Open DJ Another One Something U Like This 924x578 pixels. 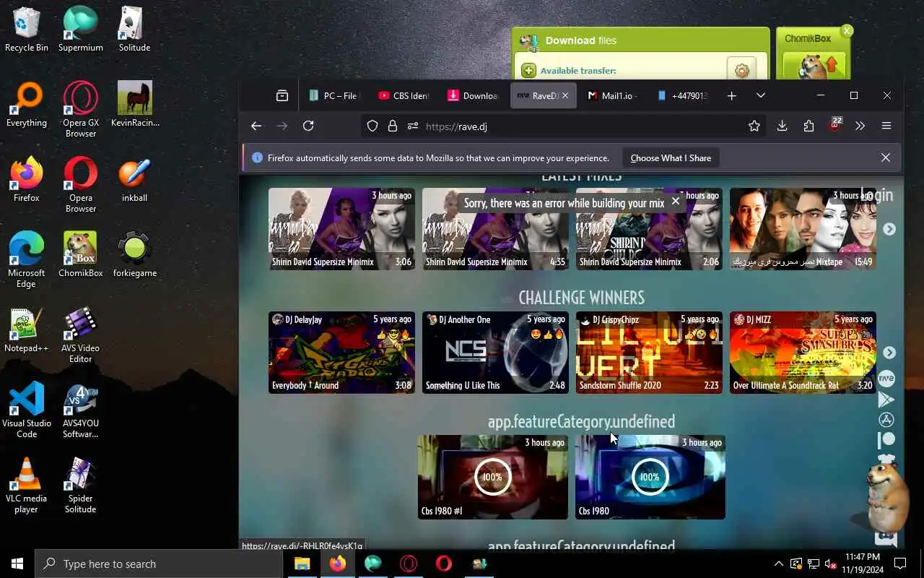(495, 353)
